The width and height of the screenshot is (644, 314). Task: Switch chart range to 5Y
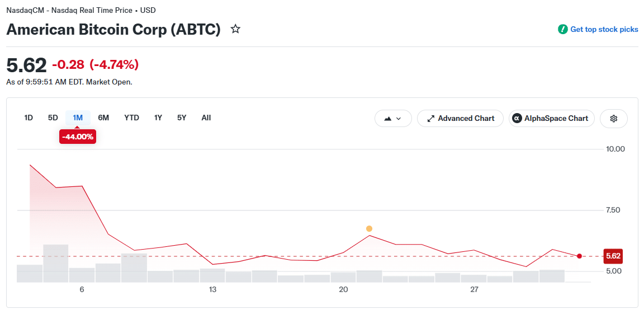pyautogui.click(x=182, y=118)
